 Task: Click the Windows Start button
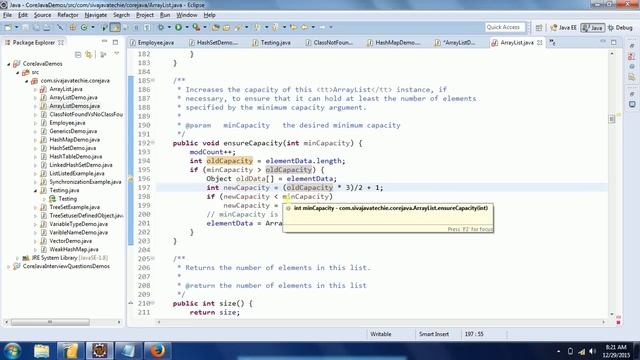(x=13, y=351)
